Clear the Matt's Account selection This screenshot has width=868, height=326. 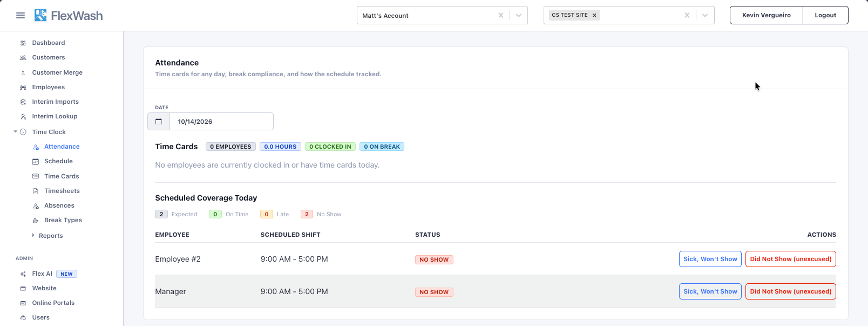tap(501, 16)
